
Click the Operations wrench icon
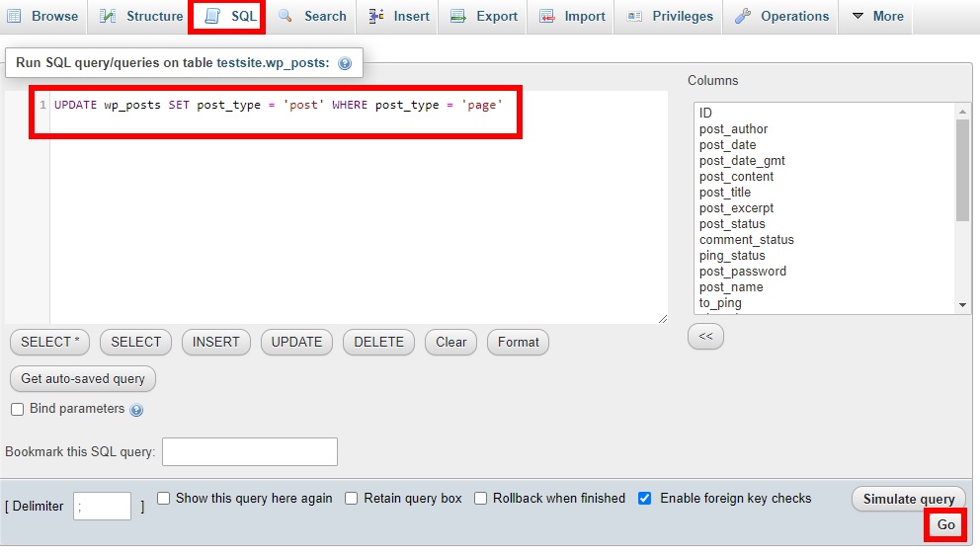click(743, 16)
